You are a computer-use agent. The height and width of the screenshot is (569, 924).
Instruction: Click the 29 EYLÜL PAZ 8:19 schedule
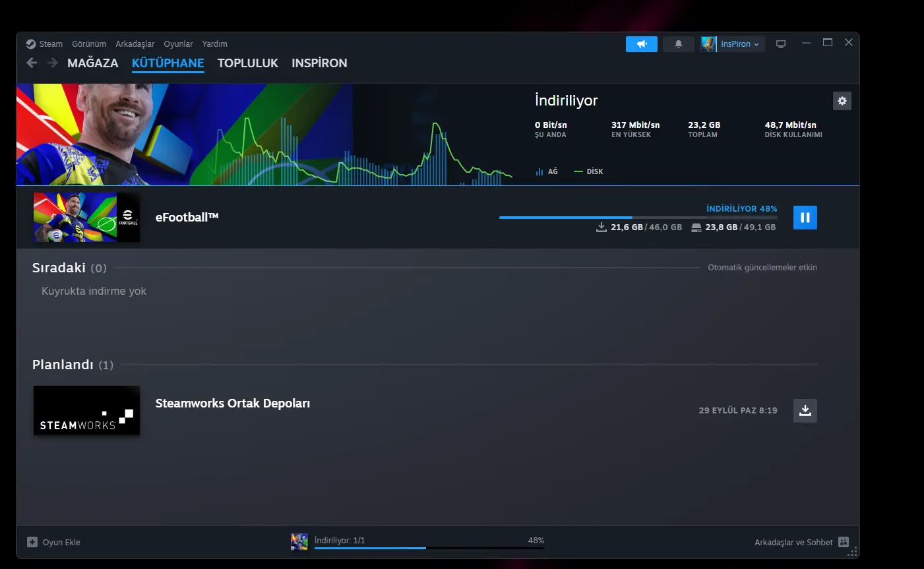click(738, 410)
